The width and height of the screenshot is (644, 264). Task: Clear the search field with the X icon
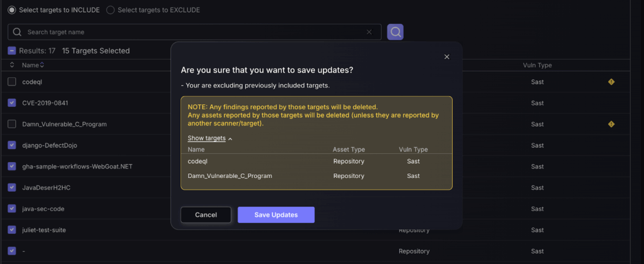pos(369,32)
